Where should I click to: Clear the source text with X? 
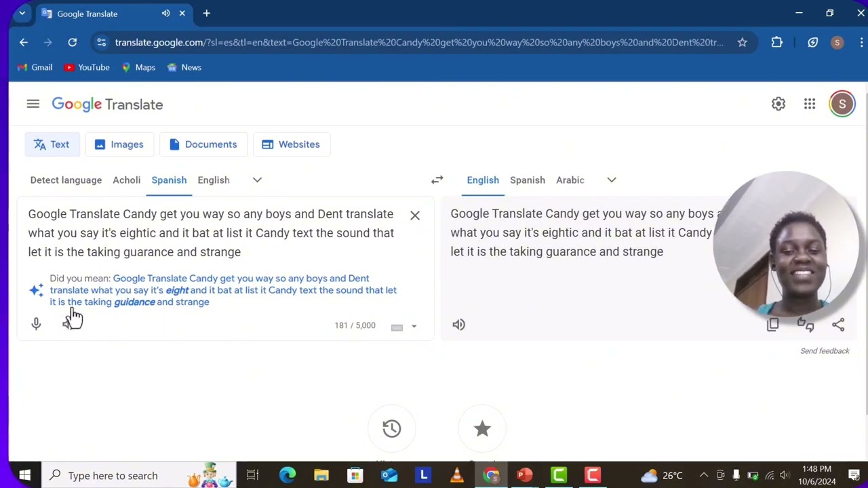tap(415, 216)
